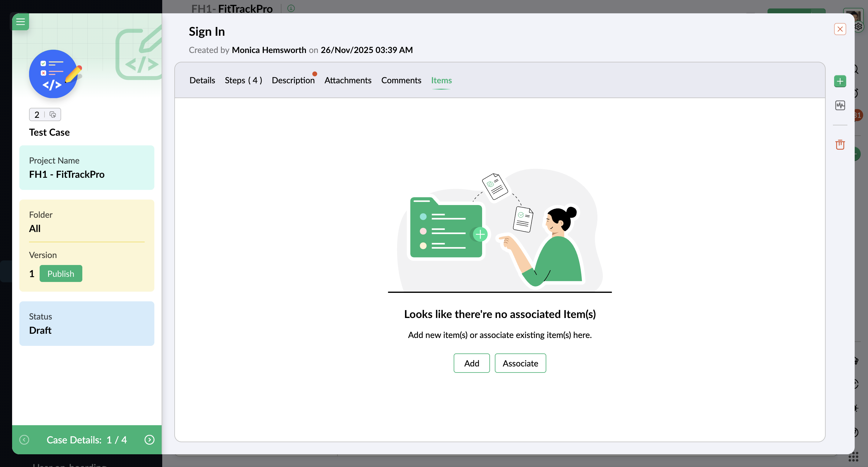Screen dimensions: 868x467
Task: Go to previous case with left arrow
Action: pyautogui.click(x=24, y=440)
